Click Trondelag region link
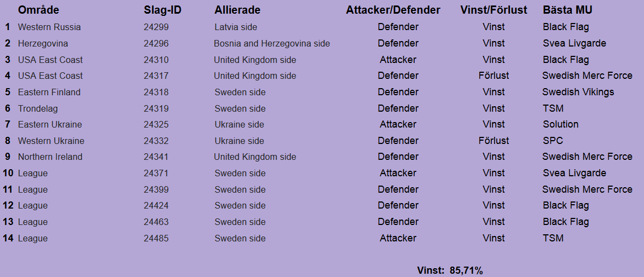Viewport: 644px width, 277px height. [x=38, y=108]
